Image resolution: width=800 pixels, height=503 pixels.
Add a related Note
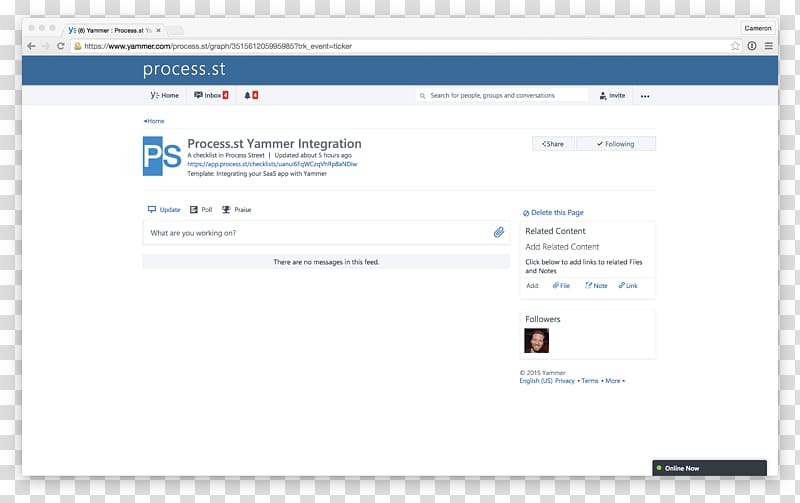tap(596, 286)
